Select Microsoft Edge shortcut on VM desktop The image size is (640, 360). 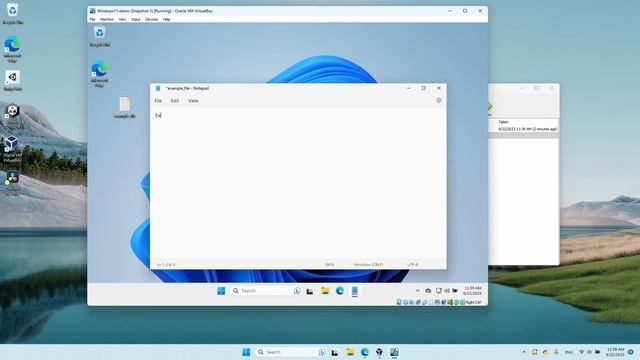click(x=100, y=73)
